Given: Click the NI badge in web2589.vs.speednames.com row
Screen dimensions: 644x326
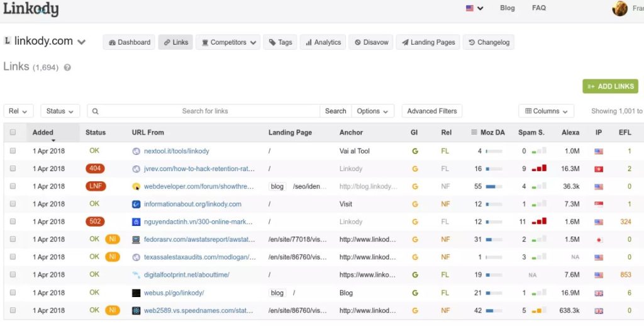Looking at the screenshot, I should (113, 310).
